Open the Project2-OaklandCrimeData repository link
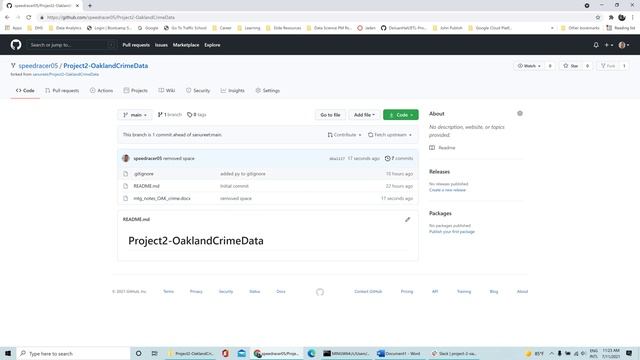 coord(106,66)
